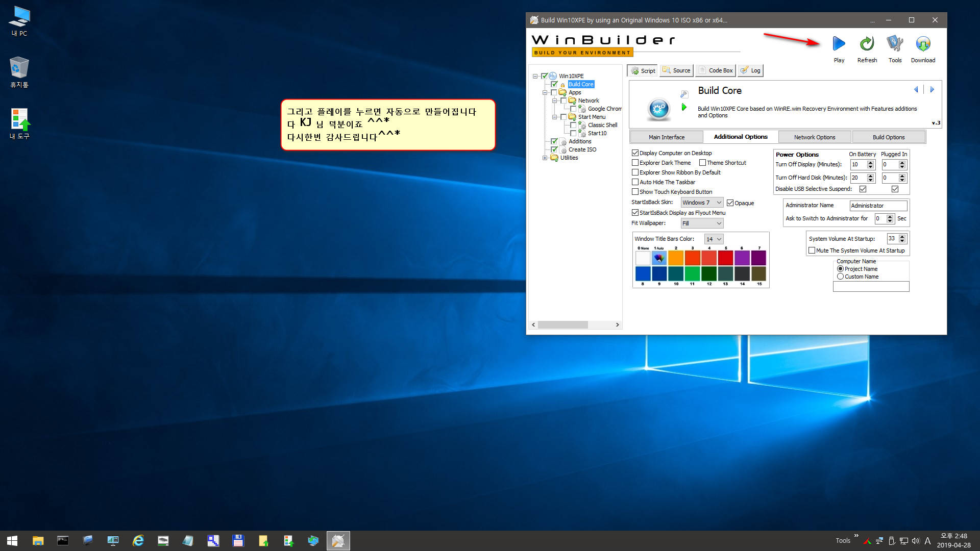Image resolution: width=980 pixels, height=551 pixels.
Task: Enable Explorer Show Ribbon By Default
Action: point(635,172)
